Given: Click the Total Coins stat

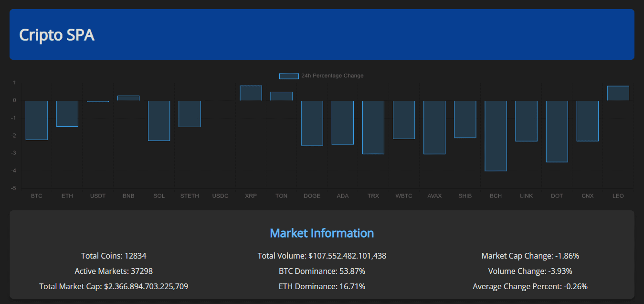Looking at the screenshot, I should click(x=113, y=256).
